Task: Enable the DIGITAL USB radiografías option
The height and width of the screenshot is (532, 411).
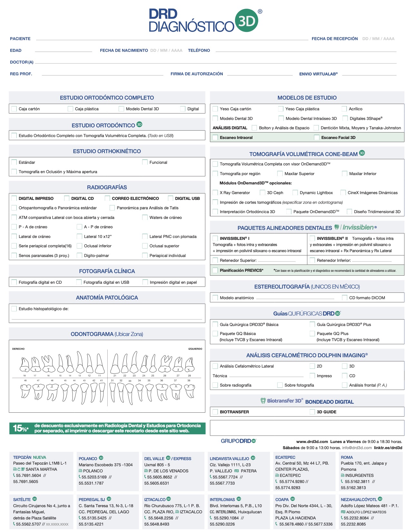Action: click(171, 198)
